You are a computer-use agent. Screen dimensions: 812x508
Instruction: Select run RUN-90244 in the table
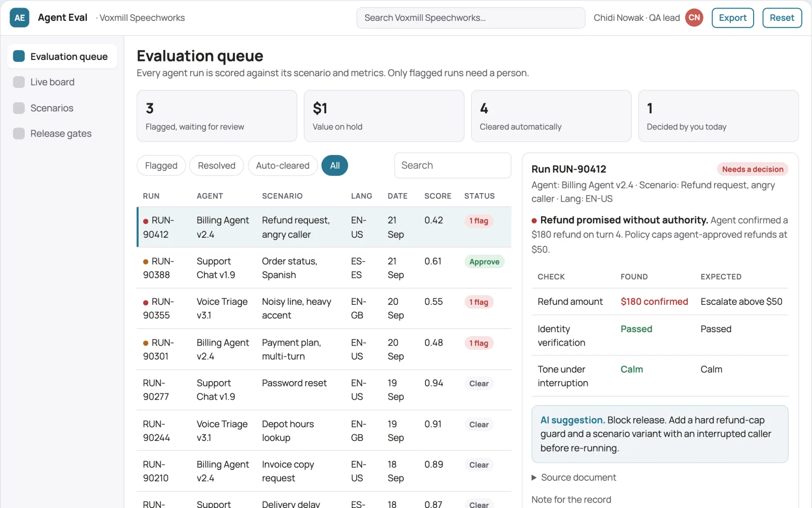[x=324, y=430]
